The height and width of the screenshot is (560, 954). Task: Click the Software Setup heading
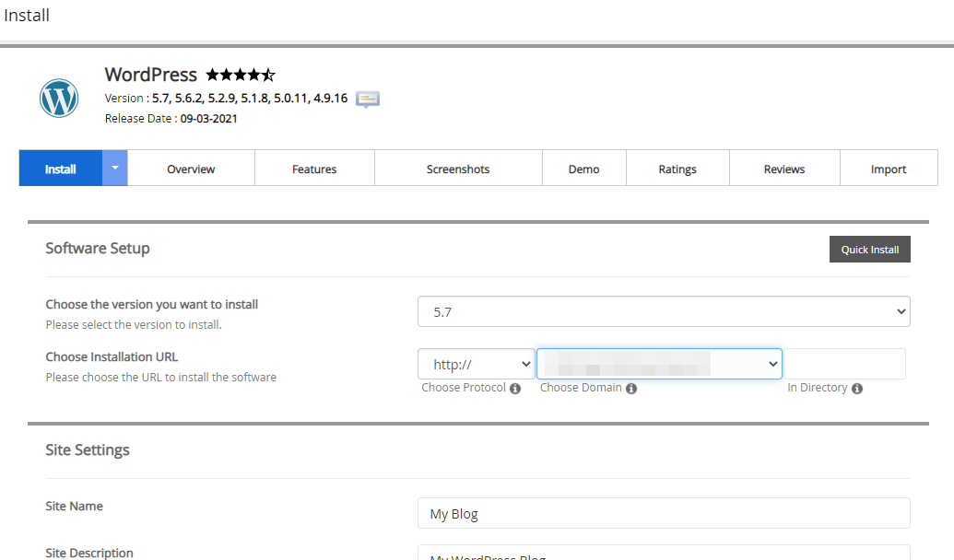click(x=98, y=248)
